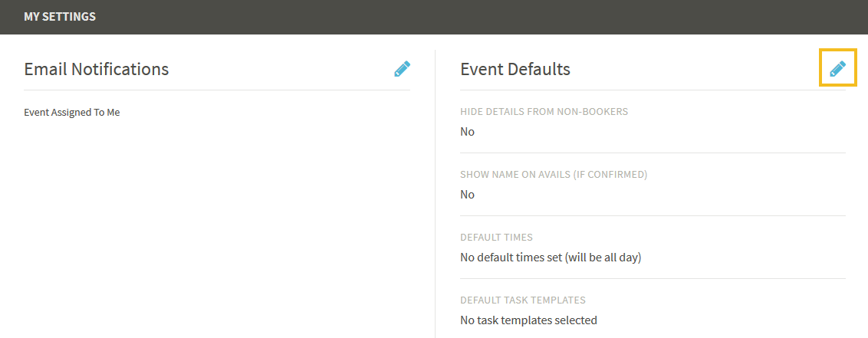
Task: Click the Event Defaults section heading
Action: pos(515,69)
